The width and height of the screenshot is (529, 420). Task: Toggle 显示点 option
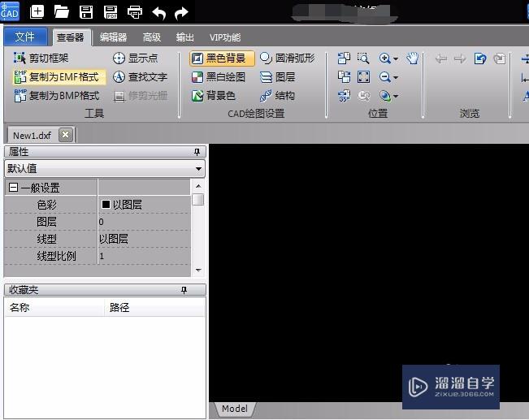pyautogui.click(x=135, y=58)
